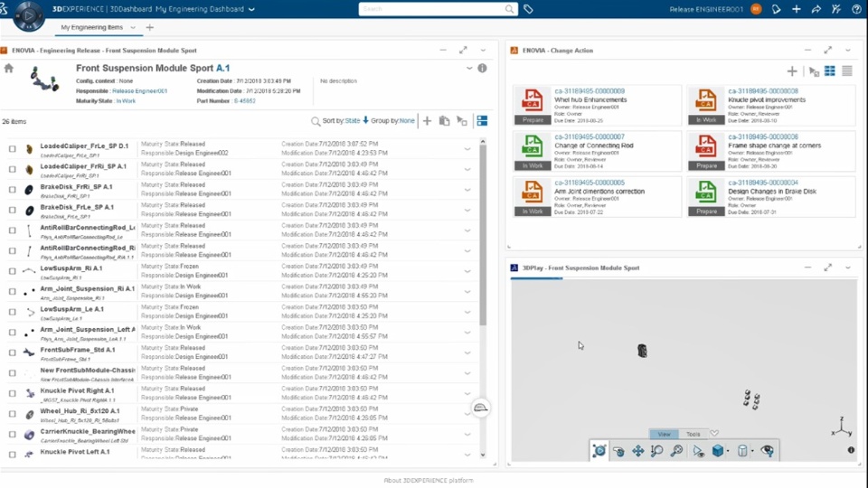
Task: Expand LoadedCaliper_FrLe_SP D.1 row chevron
Action: click(x=467, y=149)
